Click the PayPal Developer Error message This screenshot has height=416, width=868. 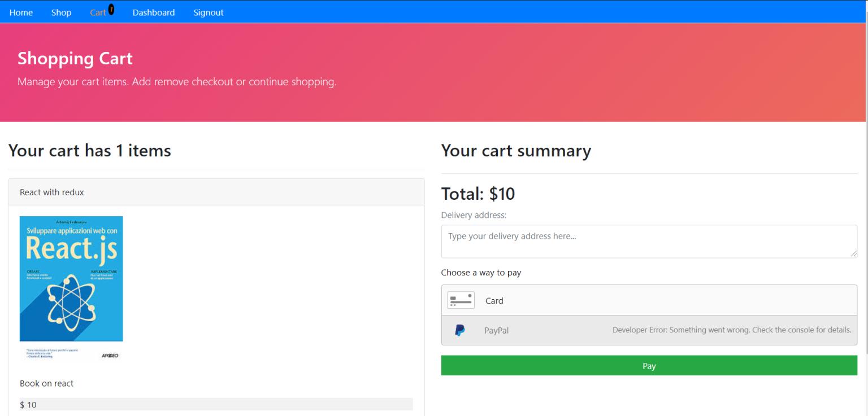pyautogui.click(x=731, y=330)
